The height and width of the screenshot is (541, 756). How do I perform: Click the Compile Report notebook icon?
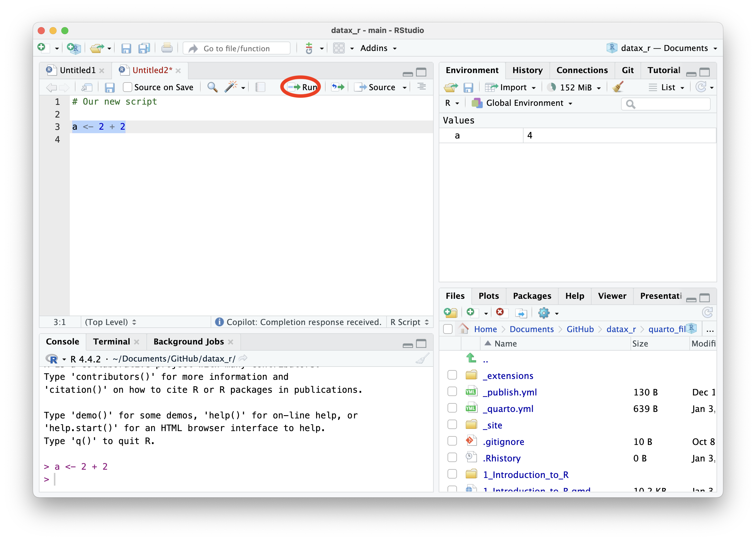pyautogui.click(x=260, y=87)
